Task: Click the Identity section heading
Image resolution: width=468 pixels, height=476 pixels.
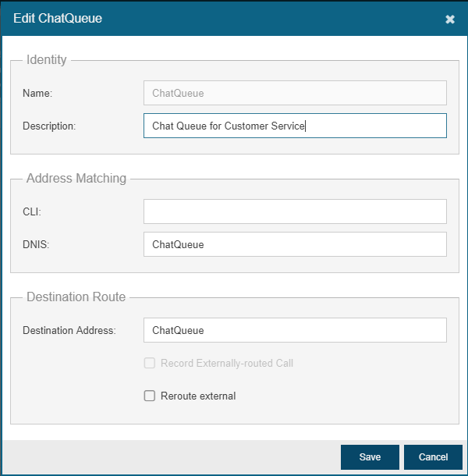Action: click(x=47, y=59)
